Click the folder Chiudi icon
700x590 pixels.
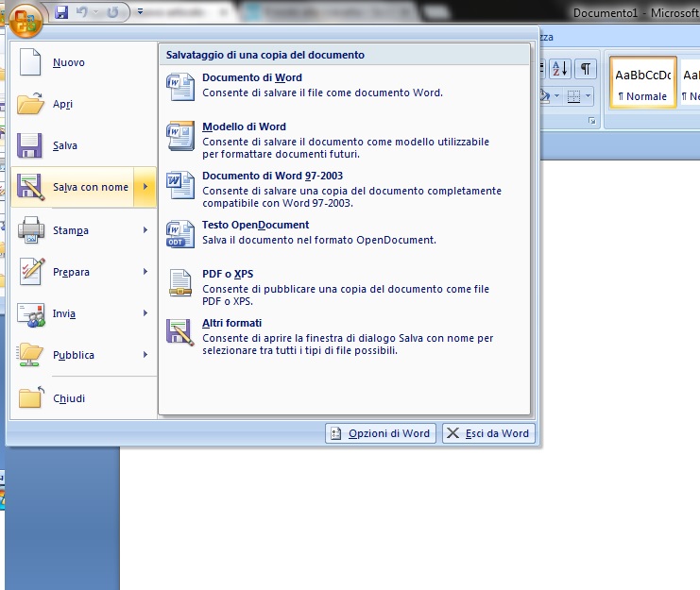[x=31, y=396]
